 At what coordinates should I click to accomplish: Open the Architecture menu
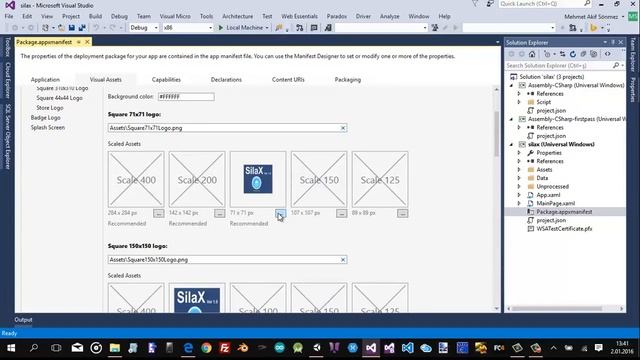tap(238, 16)
